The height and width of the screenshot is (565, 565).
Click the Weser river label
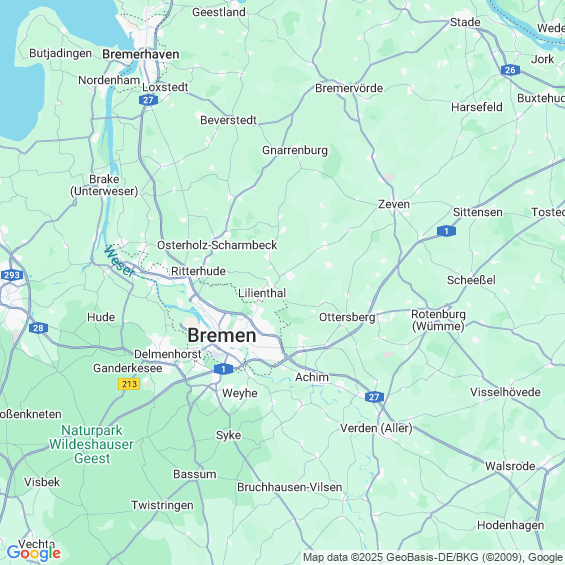pos(119,261)
